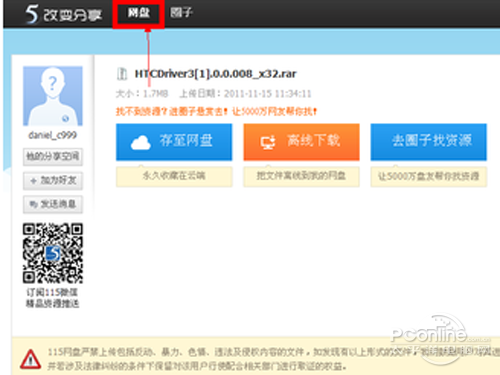
Task: Click the 订阅115微信 caption text
Action: tap(52, 293)
